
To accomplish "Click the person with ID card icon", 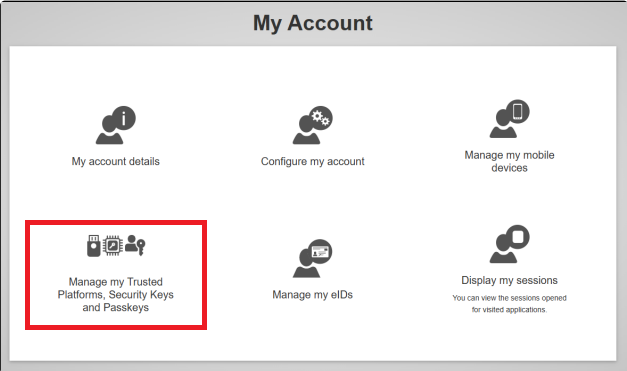I will tap(312, 258).
